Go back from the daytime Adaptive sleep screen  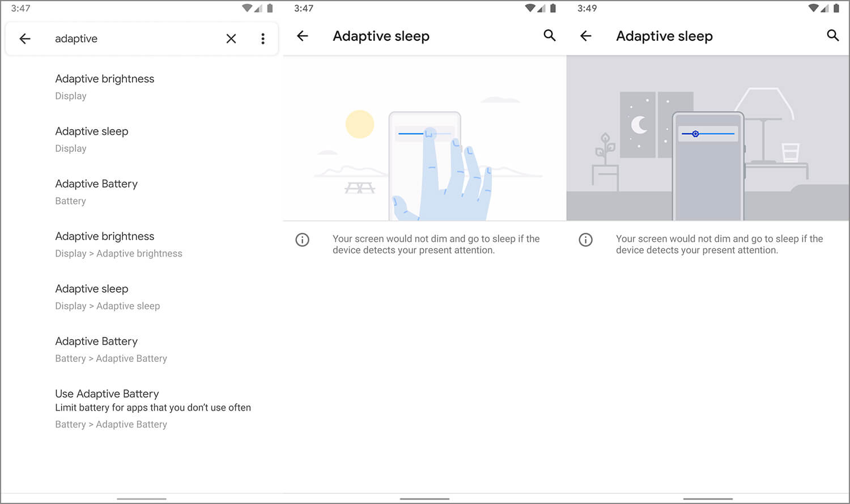(303, 36)
